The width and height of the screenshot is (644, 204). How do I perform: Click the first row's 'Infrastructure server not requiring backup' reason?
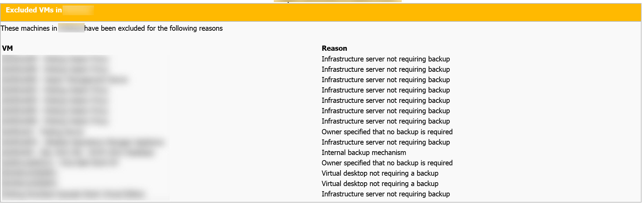coord(385,59)
